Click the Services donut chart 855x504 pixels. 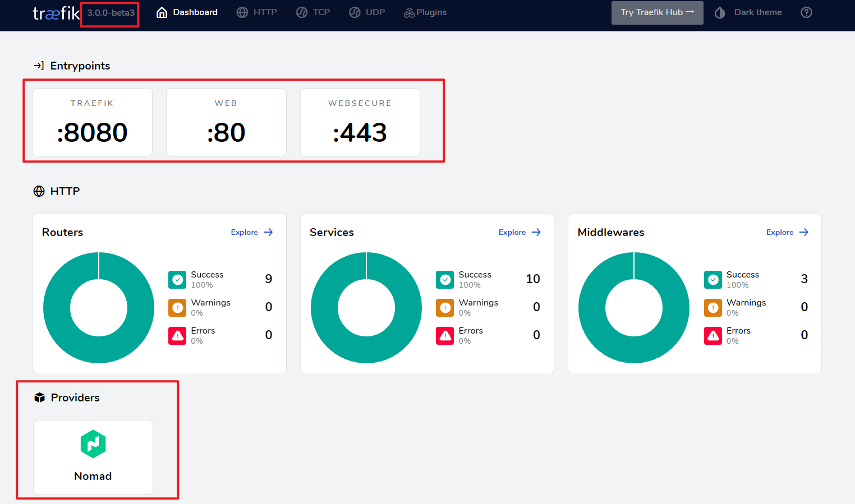click(x=366, y=308)
